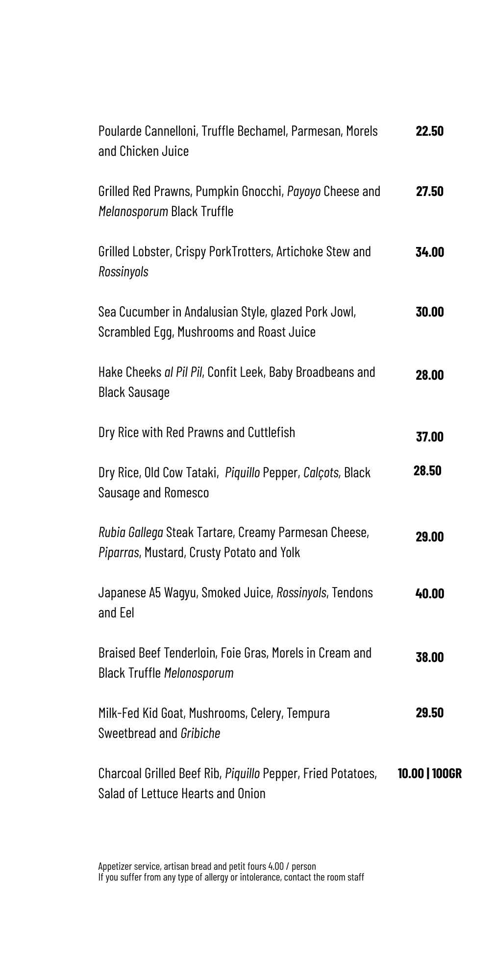Click the 22.50 price

(x=429, y=131)
